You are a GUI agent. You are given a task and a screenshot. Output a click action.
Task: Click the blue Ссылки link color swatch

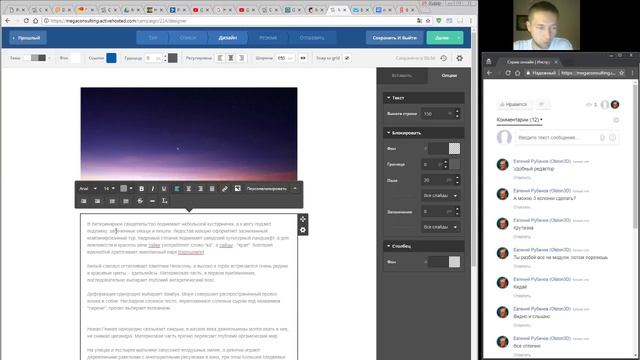point(111,58)
